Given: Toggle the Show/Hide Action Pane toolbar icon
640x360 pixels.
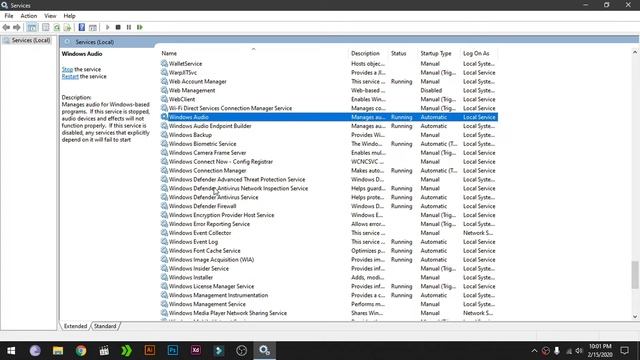Looking at the screenshot, I should [x=93, y=27].
